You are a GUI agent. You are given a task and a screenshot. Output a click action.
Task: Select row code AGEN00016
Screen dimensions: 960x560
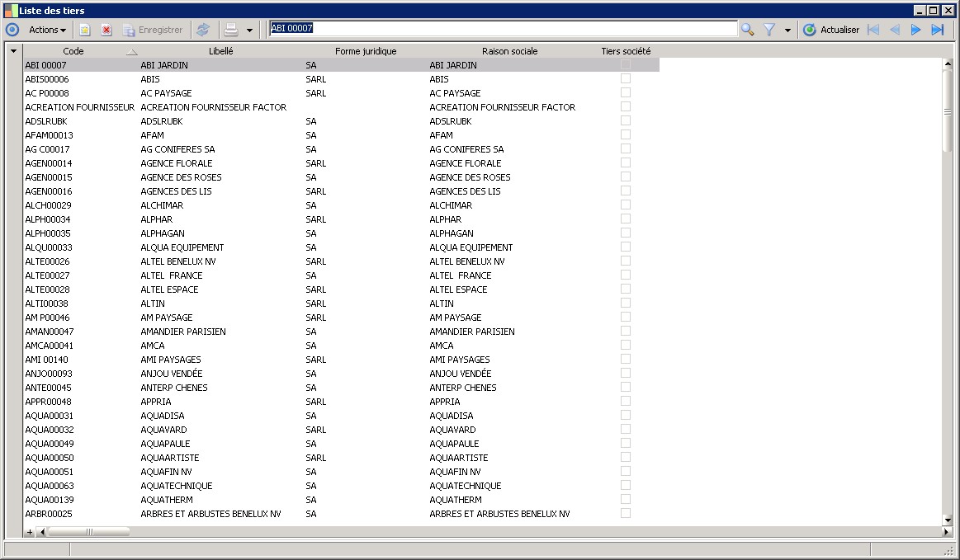point(49,191)
